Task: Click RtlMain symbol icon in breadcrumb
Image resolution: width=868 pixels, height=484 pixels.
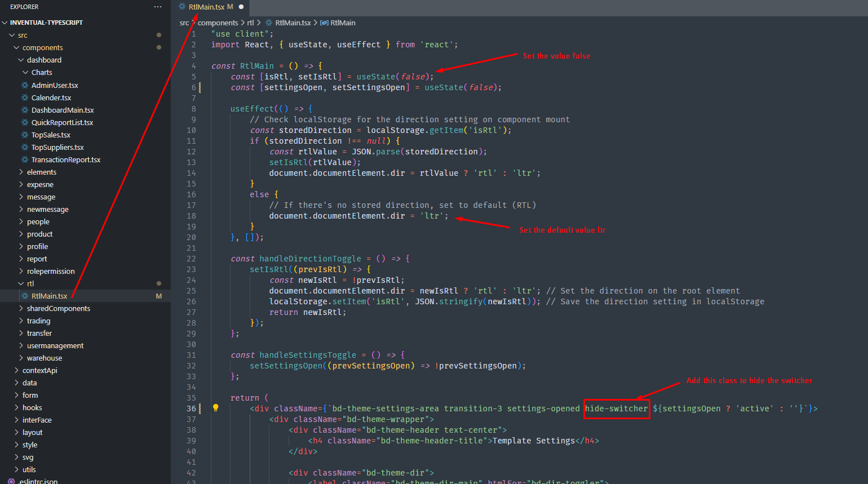Action: [x=324, y=23]
